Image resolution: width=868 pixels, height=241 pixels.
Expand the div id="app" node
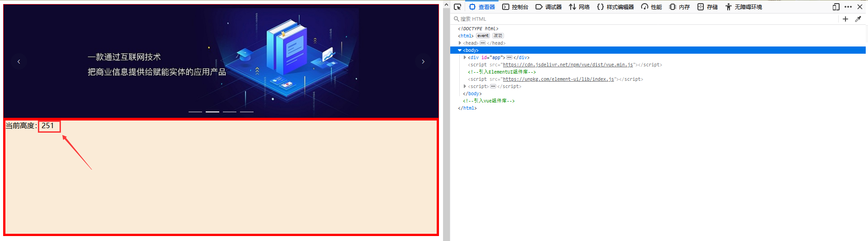[x=465, y=57]
